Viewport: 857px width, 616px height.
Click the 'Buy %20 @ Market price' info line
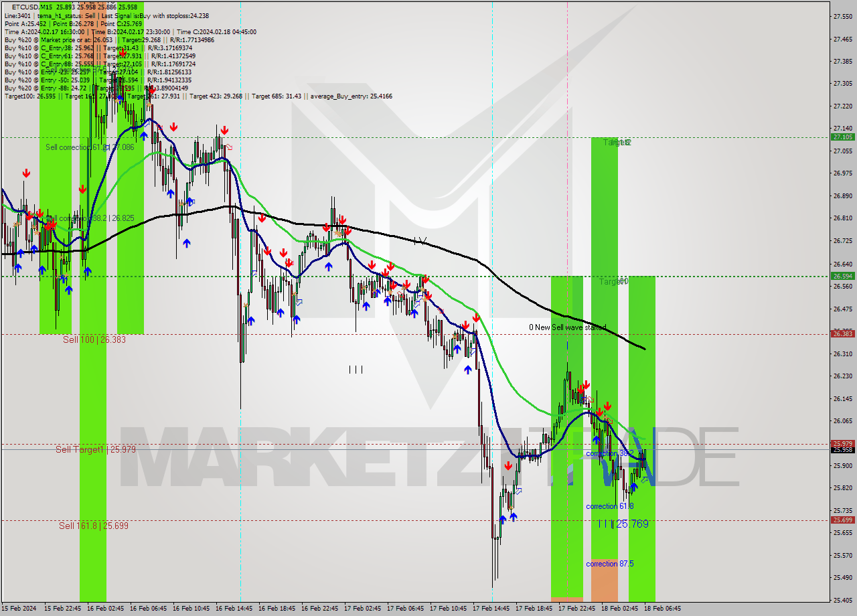[109, 40]
